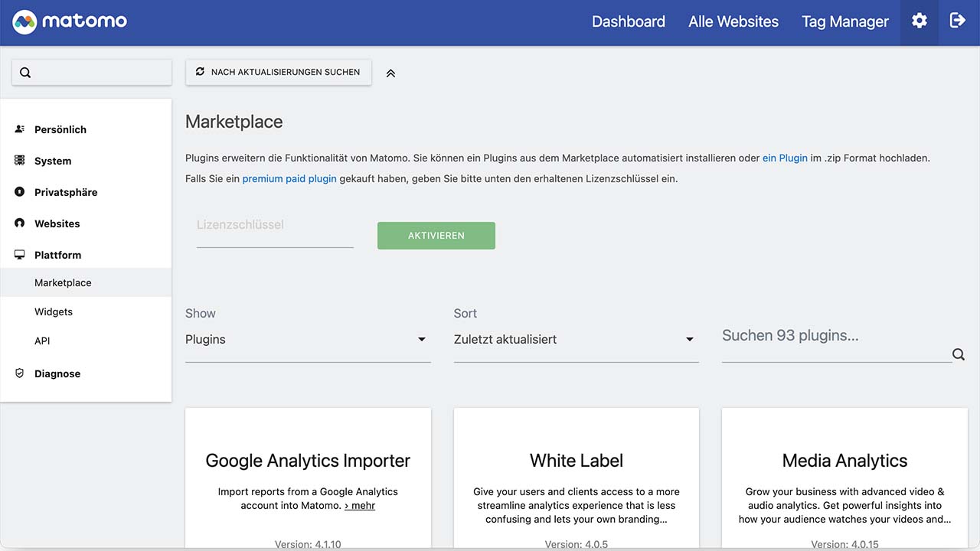Click the Privatsphäre icon
The height and width of the screenshot is (551, 980).
click(x=20, y=192)
